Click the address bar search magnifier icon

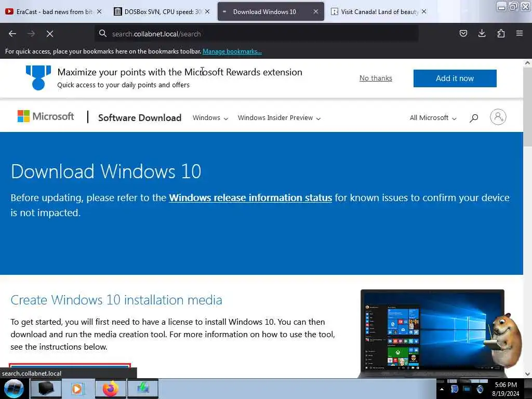point(102,34)
